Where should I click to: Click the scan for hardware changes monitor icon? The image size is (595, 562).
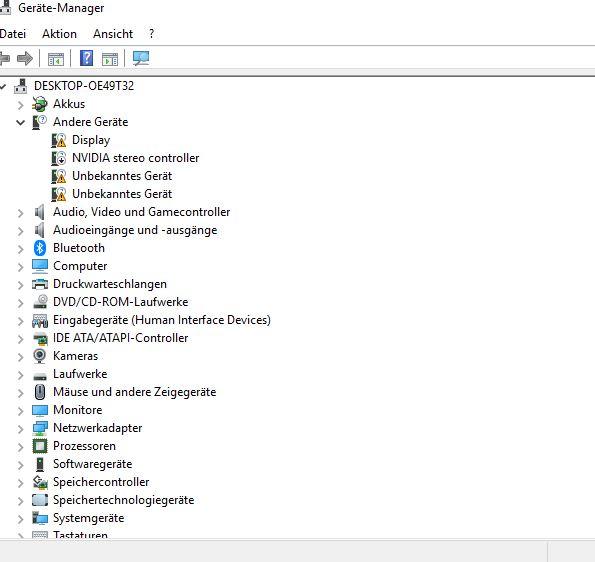(x=141, y=58)
